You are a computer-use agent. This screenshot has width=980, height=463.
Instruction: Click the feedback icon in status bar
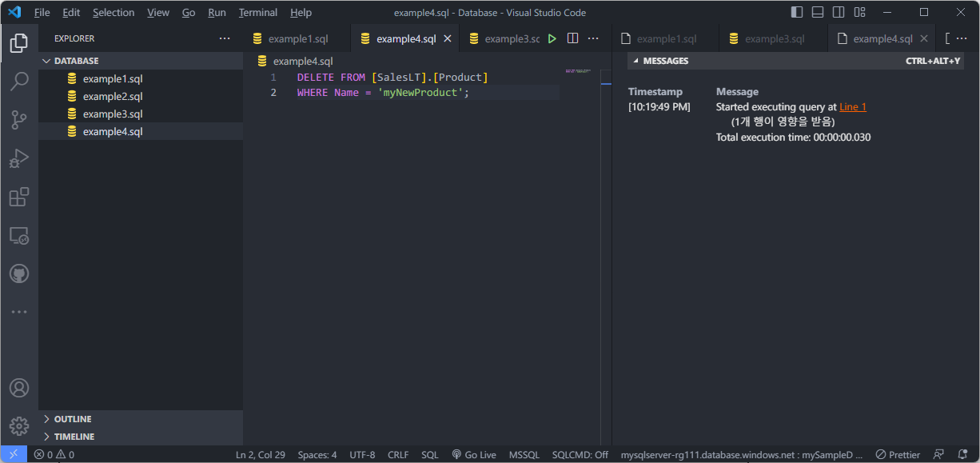[x=939, y=454]
